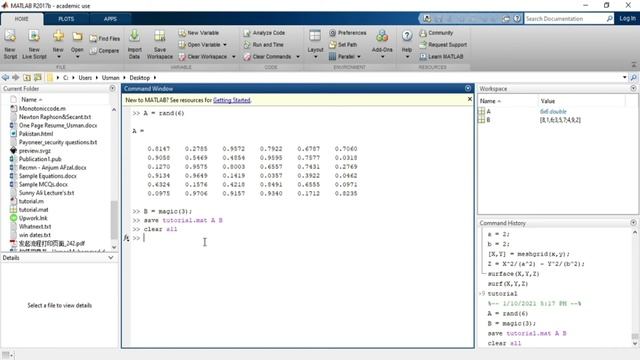Open the Getting Started link
Viewport: 640px width, 360px height.
coord(231,100)
